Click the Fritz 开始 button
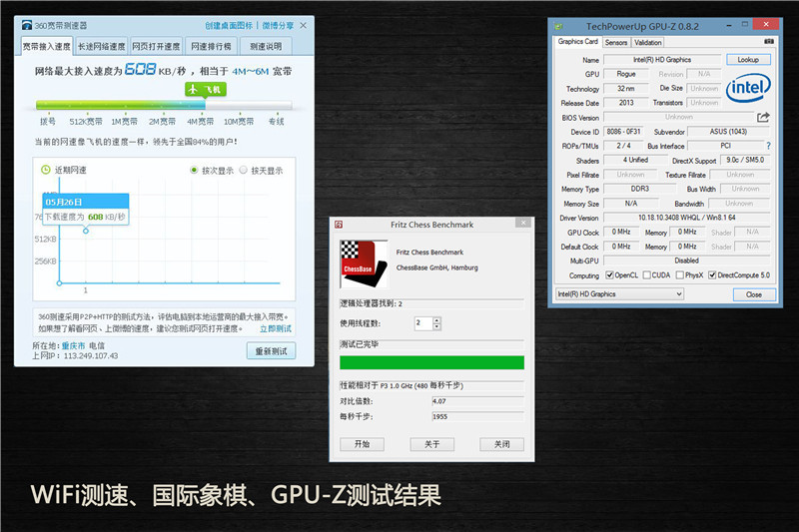Image resolution: width=799 pixels, height=532 pixels. [362, 444]
